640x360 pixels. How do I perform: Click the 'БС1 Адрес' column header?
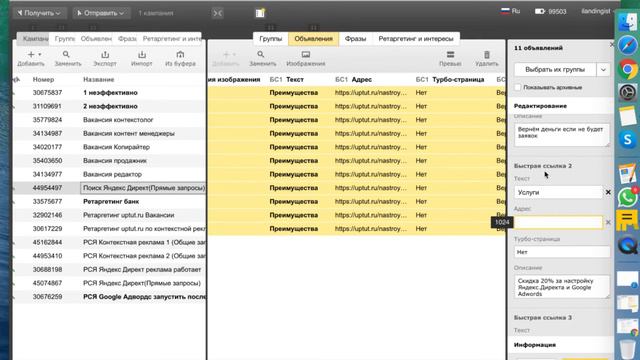(x=353, y=79)
